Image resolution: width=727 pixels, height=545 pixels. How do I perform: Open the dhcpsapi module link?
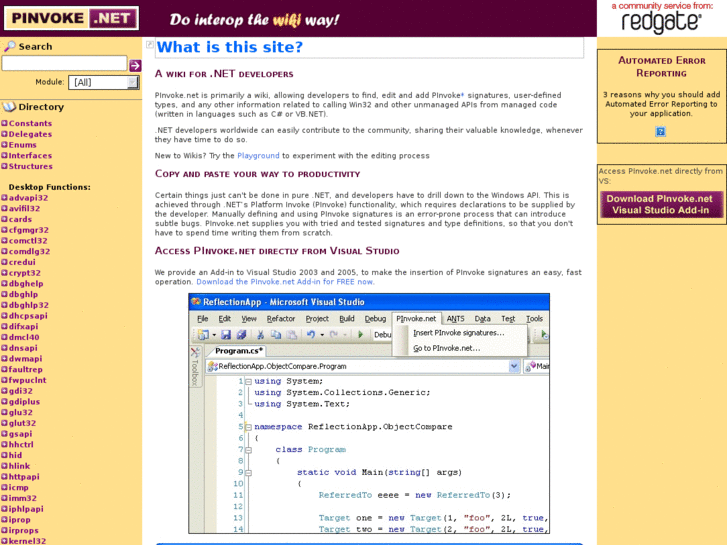tap(28, 315)
